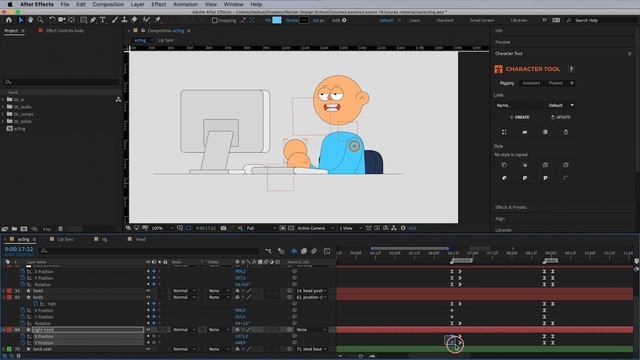The image size is (640, 360).
Task: Select the Puppet Pin tool
Action: pos(158,20)
